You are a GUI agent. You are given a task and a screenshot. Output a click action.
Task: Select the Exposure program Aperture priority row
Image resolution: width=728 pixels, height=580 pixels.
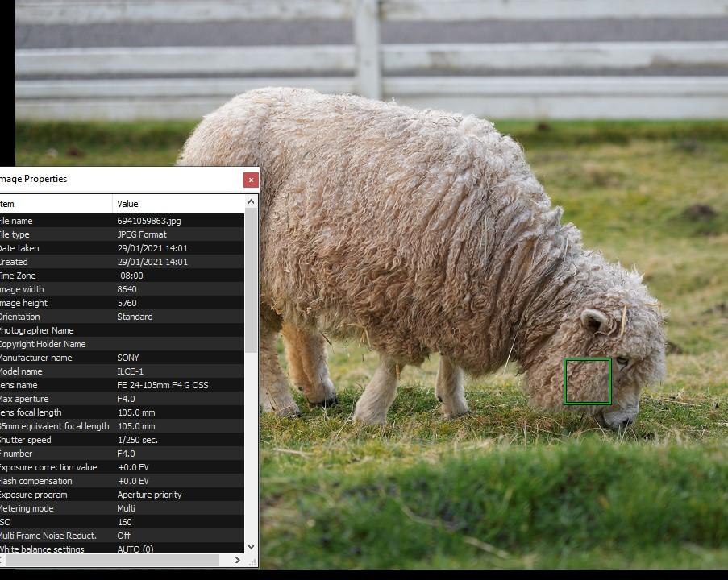point(122,495)
